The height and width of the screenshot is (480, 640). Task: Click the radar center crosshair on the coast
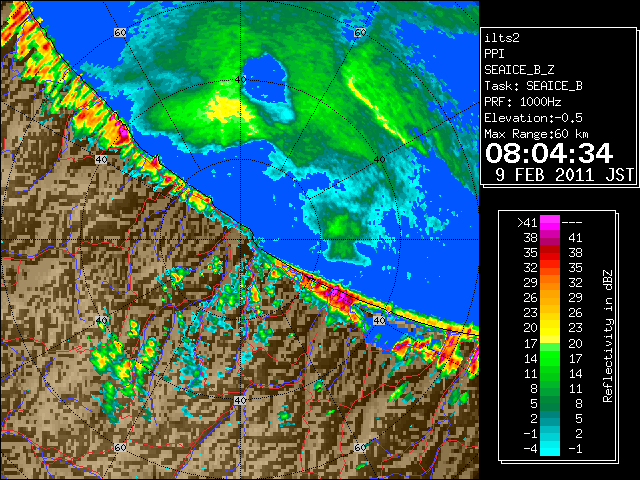241,240
